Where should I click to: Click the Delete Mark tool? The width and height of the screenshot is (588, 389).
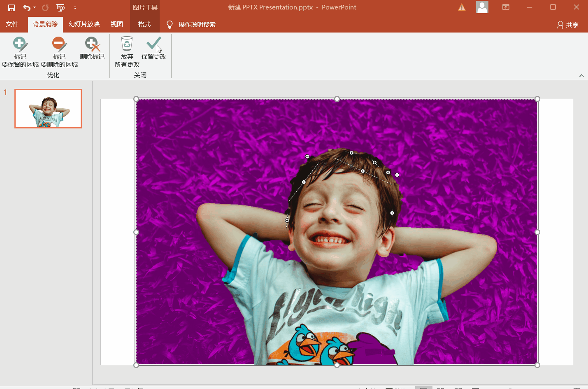point(92,48)
